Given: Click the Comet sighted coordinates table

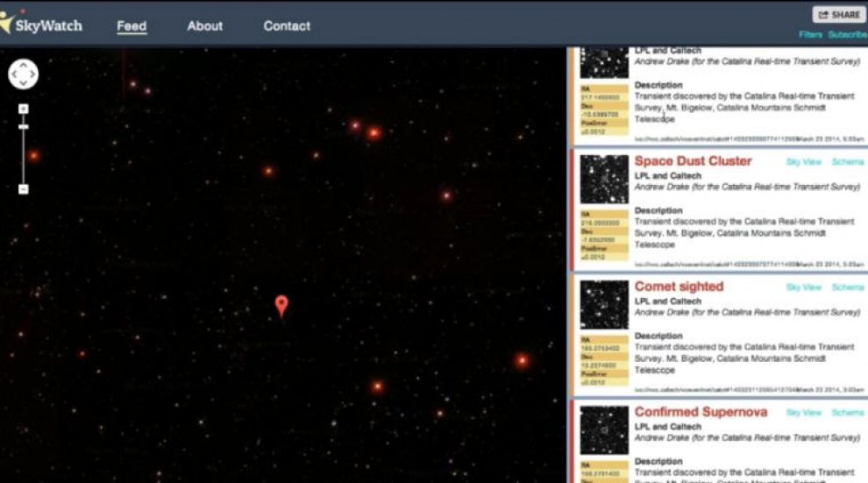Looking at the screenshot, I should (604, 361).
